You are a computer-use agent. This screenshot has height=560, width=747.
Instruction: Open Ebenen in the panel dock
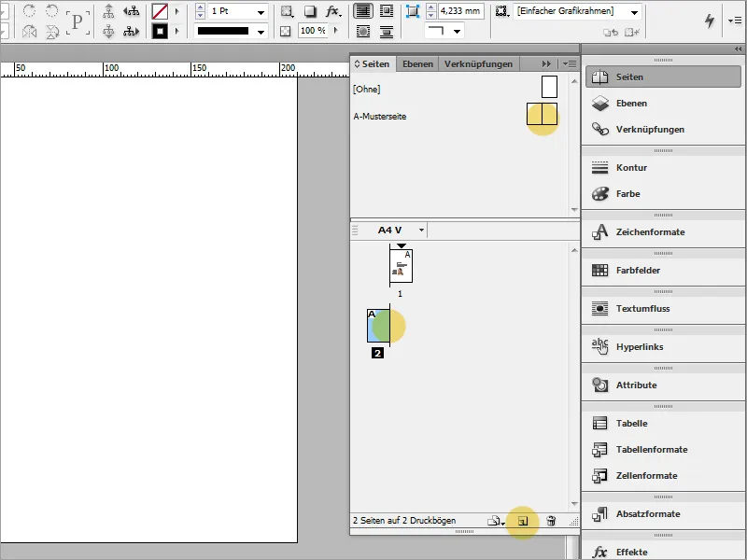tap(663, 104)
